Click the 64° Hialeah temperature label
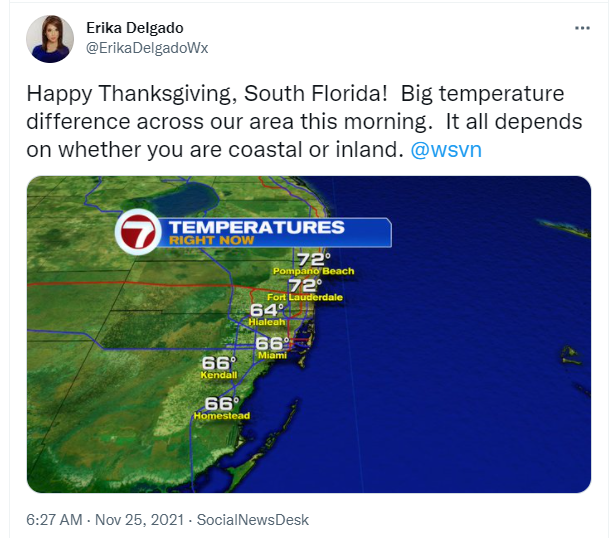The width and height of the screenshot is (611, 538). [x=267, y=315]
